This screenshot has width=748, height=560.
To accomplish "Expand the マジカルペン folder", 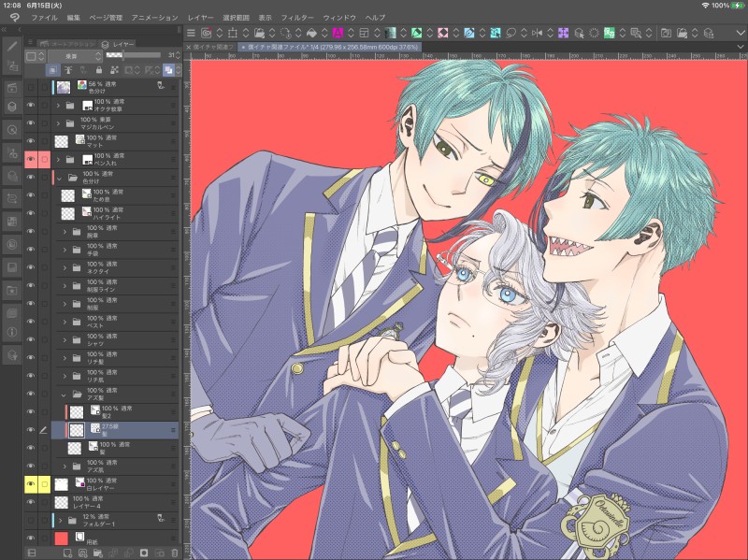I will click(59, 123).
